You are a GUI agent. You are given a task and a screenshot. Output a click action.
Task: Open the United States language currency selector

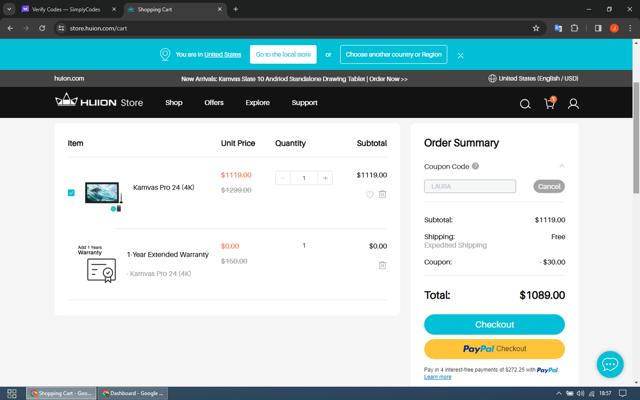(x=533, y=78)
